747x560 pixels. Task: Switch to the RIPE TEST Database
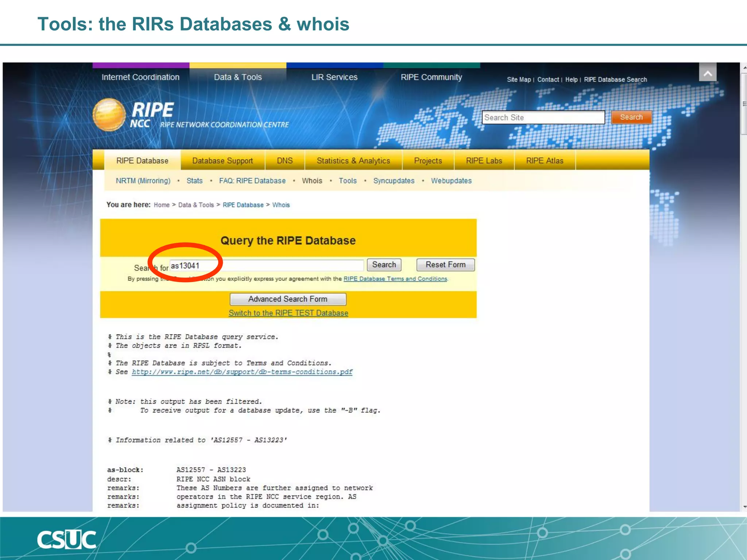tap(288, 313)
